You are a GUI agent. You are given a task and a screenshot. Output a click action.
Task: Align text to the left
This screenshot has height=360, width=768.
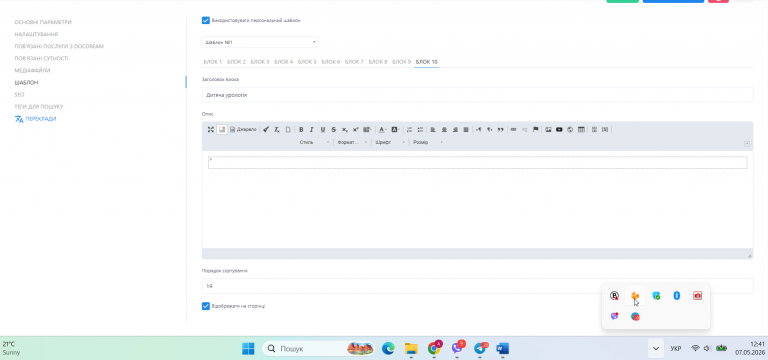click(433, 130)
